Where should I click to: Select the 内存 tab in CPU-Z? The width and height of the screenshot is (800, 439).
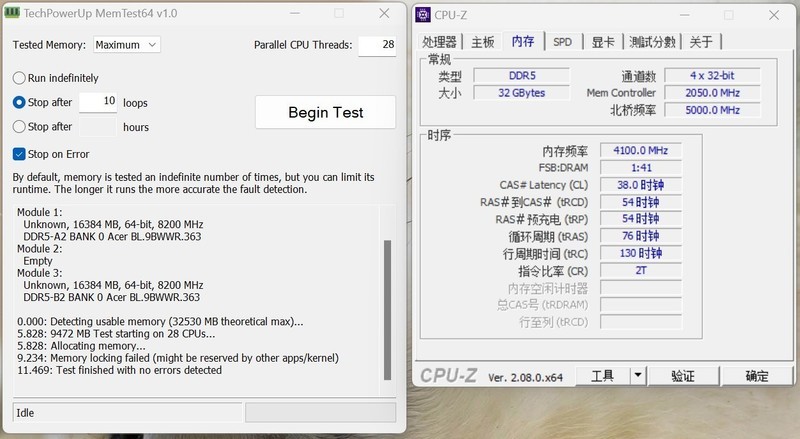point(523,41)
